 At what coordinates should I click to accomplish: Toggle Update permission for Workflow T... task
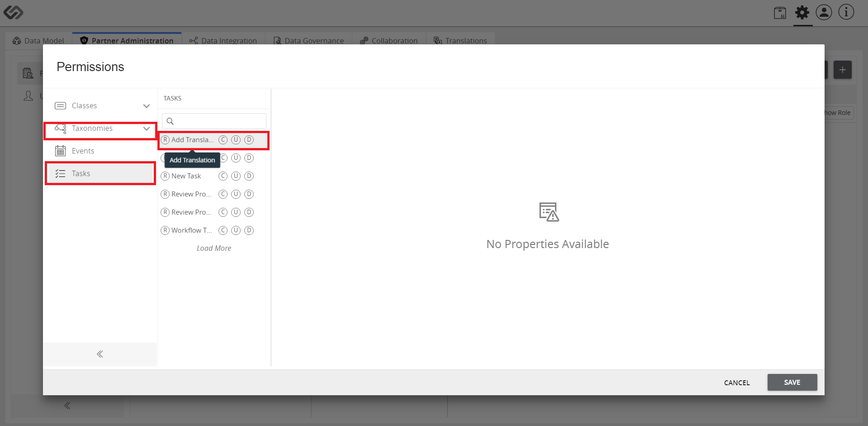236,230
